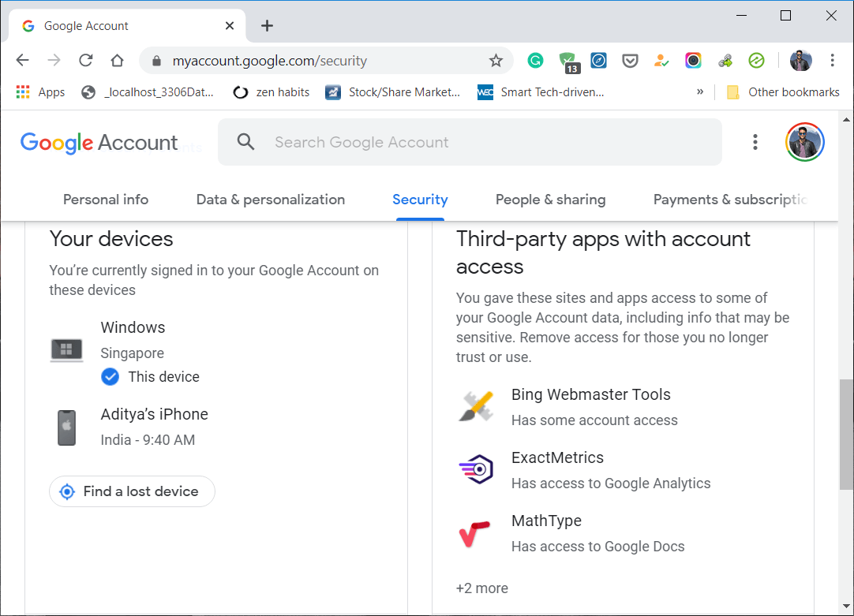The width and height of the screenshot is (854, 616).
Task: Select the Aditya's iPhone device icon
Action: pyautogui.click(x=66, y=427)
